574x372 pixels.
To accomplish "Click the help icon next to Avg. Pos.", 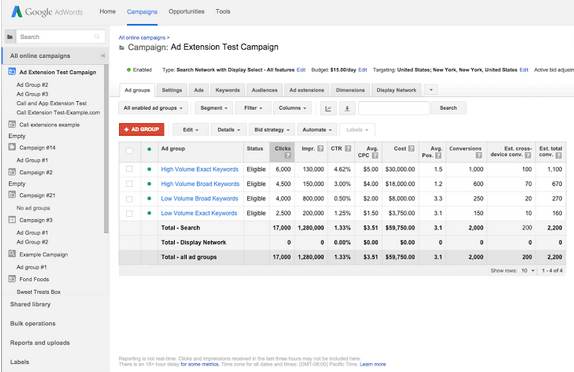I will 438,156.
